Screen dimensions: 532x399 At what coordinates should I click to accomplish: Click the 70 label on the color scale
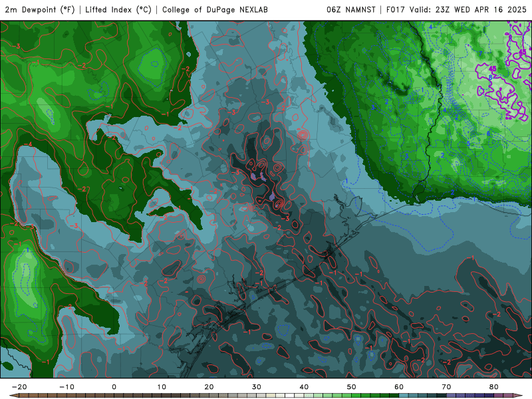(x=446, y=387)
